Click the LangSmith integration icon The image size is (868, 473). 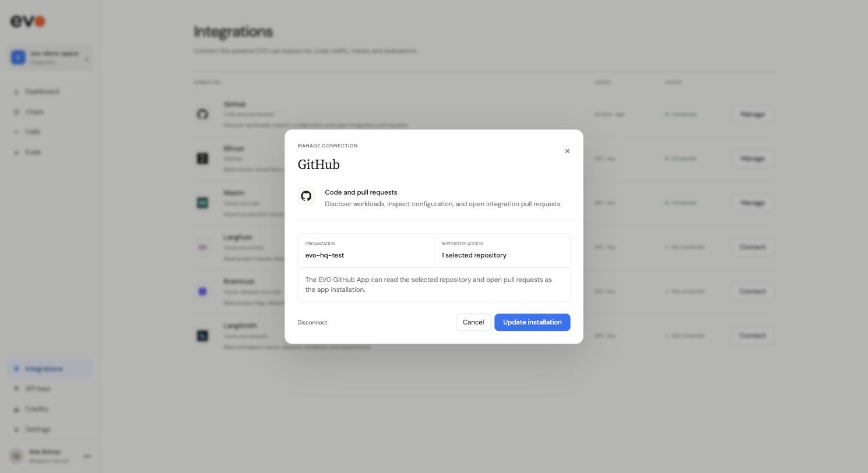202,336
